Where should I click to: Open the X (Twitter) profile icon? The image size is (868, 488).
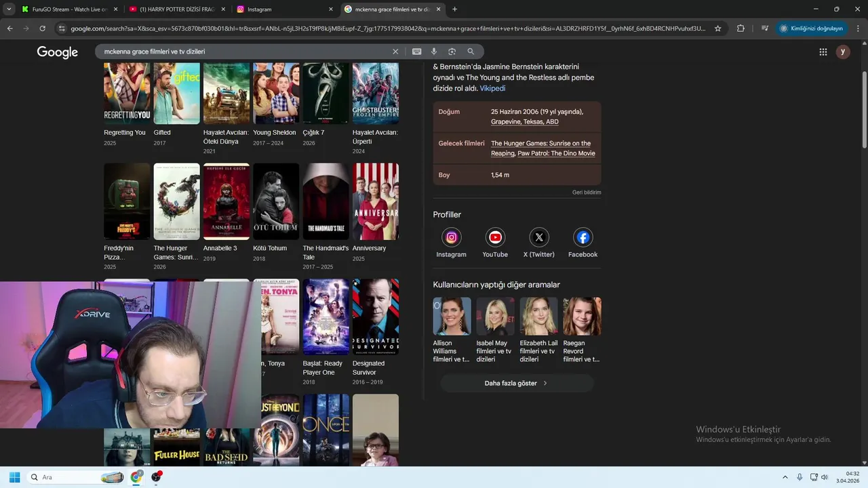tap(539, 237)
